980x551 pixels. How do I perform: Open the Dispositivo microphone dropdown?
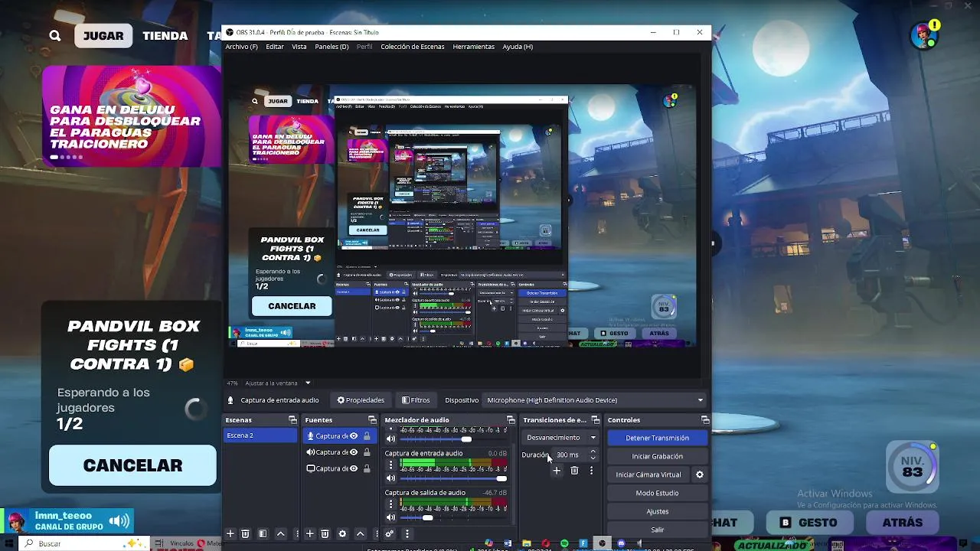[595, 400]
